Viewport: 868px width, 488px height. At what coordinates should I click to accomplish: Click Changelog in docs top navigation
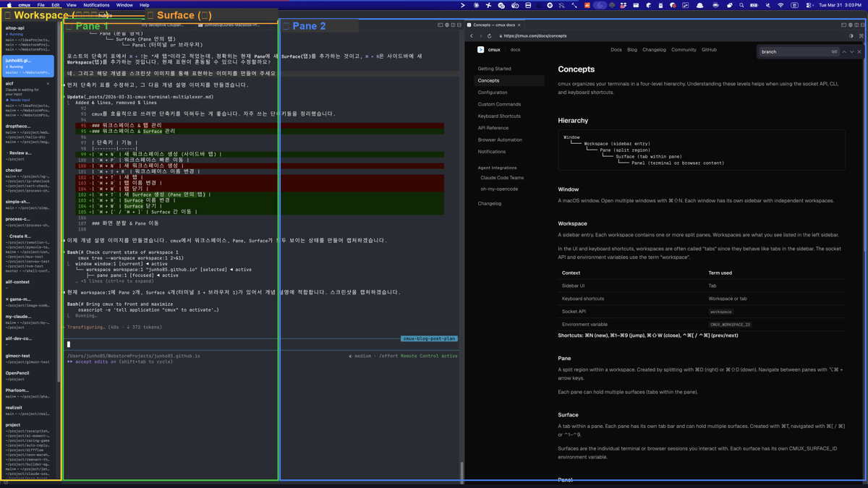coord(654,50)
